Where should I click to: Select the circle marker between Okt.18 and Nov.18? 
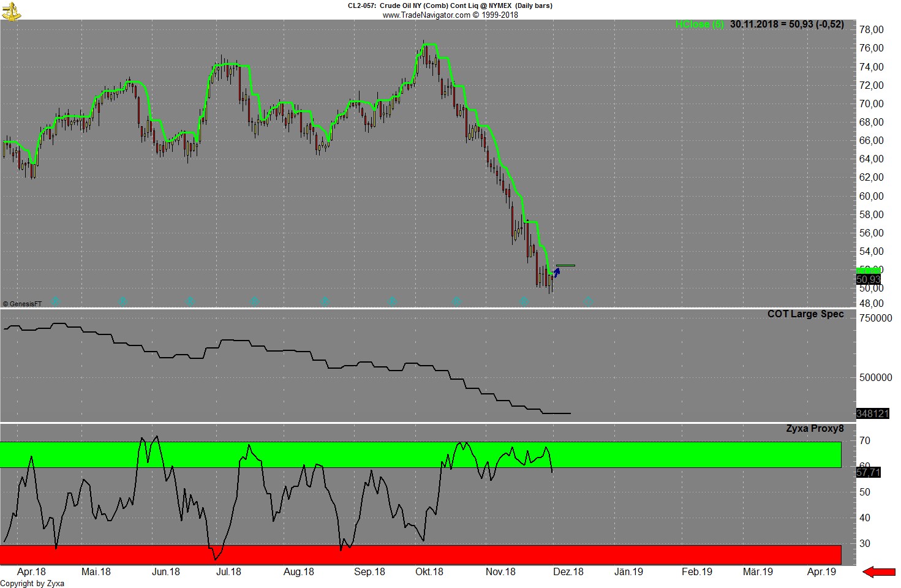point(456,301)
